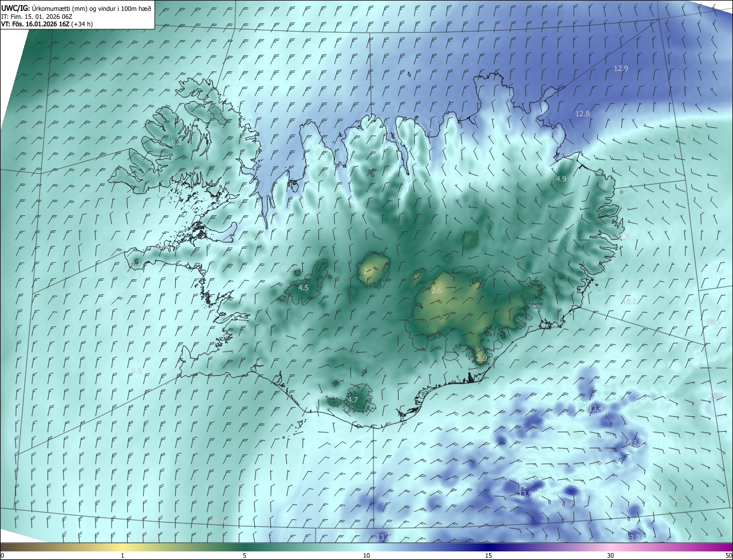Screen dimensions: 733x560
Task: Click the 4.5 value on the map
Action: point(304,288)
